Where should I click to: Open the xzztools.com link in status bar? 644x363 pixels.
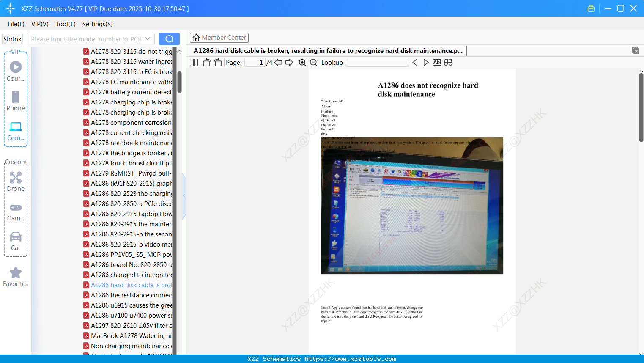(350, 359)
